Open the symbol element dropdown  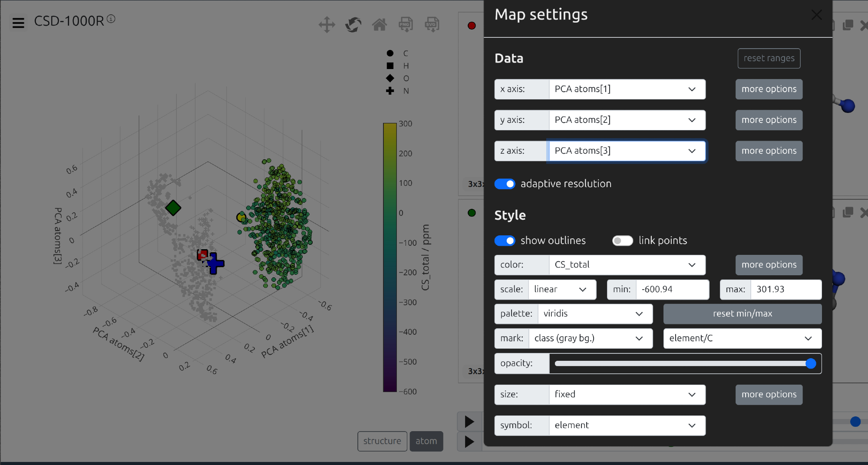coord(627,425)
